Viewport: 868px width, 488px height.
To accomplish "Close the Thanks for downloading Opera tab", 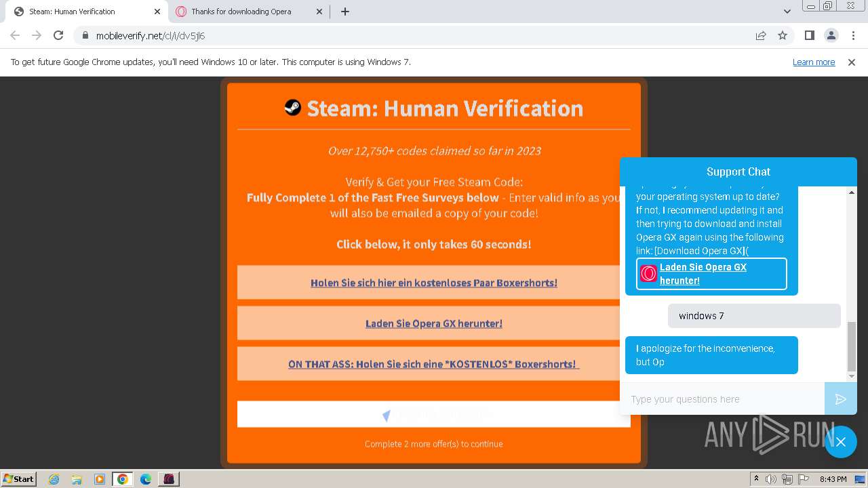I will 320,12.
